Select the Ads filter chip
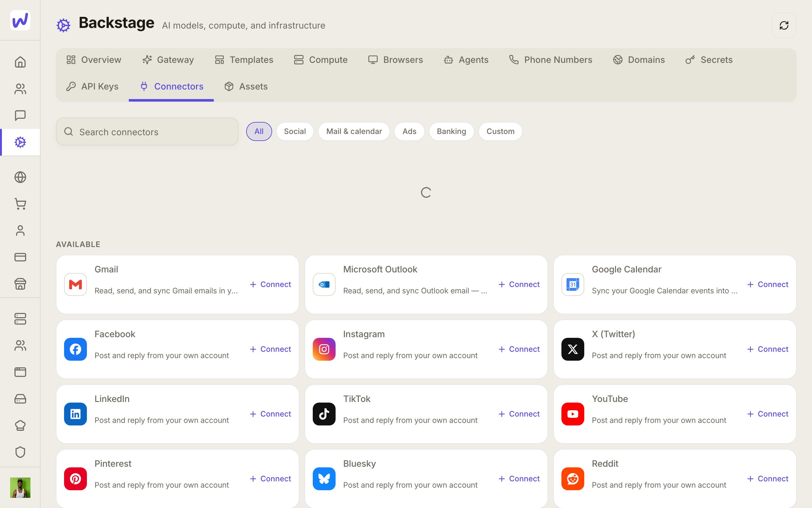The height and width of the screenshot is (508, 812). click(409, 131)
